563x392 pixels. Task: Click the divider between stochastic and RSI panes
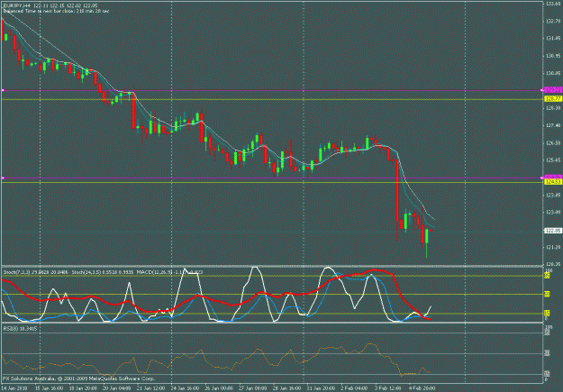tap(272, 323)
